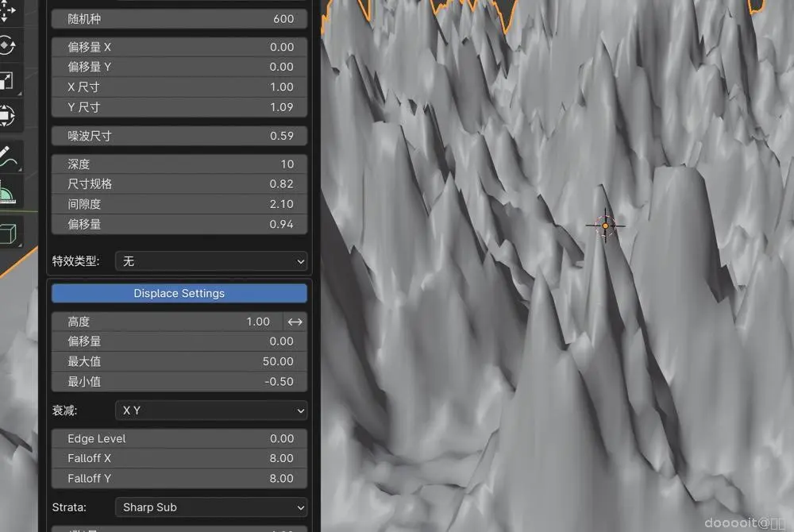The image size is (794, 532).
Task: Click the 3D cursor in viewport
Action: (x=605, y=226)
